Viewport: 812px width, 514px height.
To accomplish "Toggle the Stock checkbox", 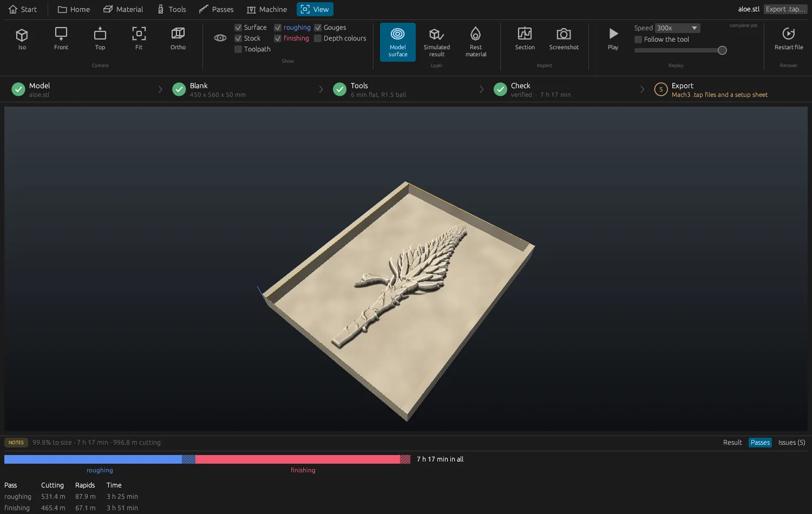I will click(x=238, y=38).
